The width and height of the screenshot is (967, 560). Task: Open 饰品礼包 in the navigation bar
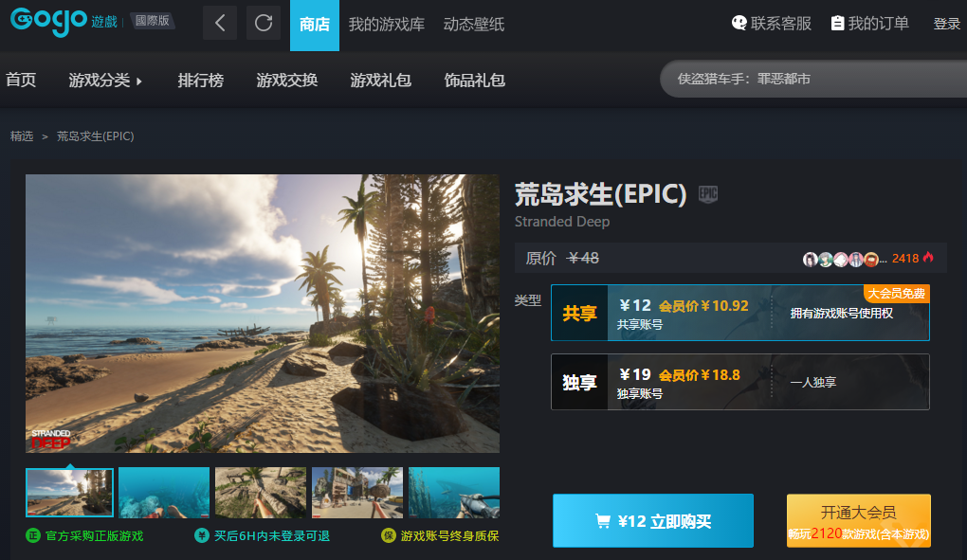(474, 81)
